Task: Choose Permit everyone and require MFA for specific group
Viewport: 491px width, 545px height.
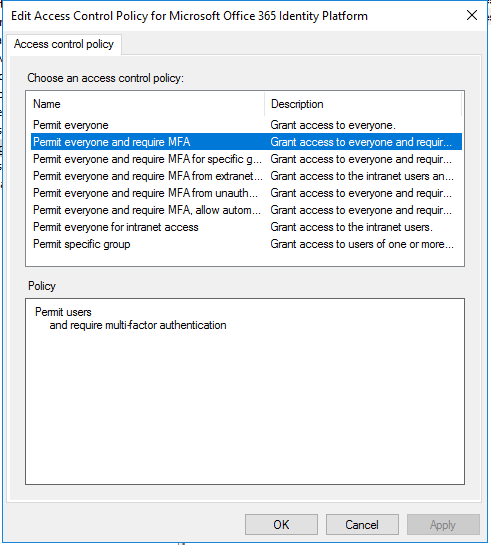Action: tap(246, 159)
